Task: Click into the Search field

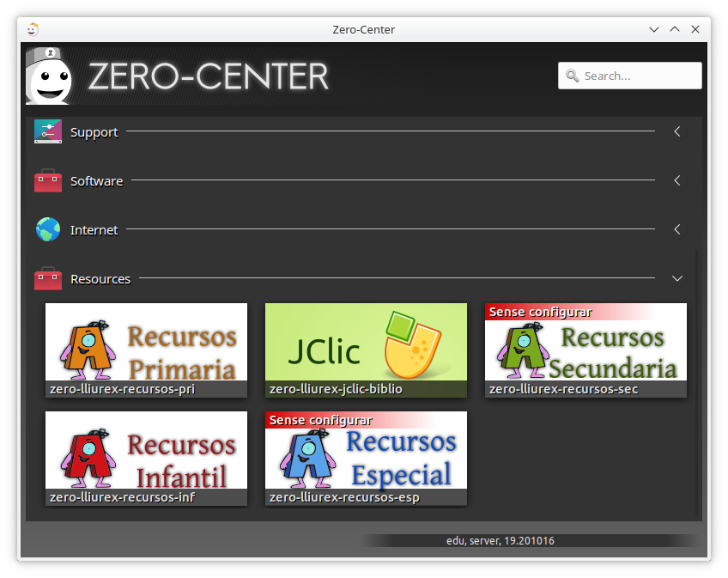Action: click(630, 76)
